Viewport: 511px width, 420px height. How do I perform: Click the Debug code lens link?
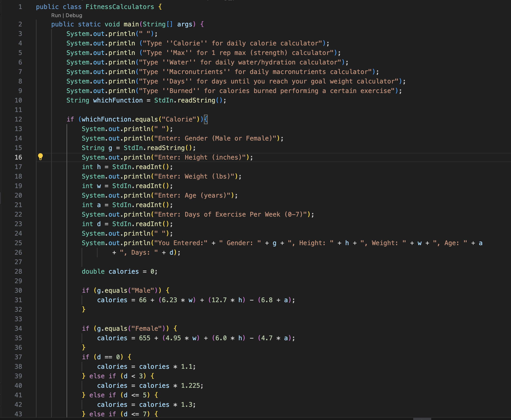click(x=74, y=15)
